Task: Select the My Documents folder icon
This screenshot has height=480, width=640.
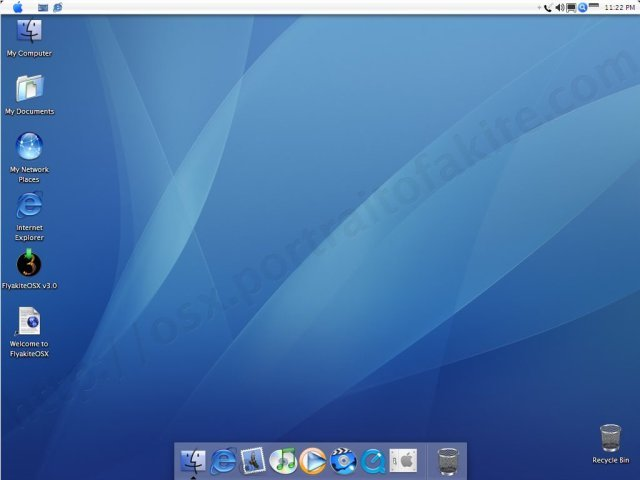Action: 29,88
